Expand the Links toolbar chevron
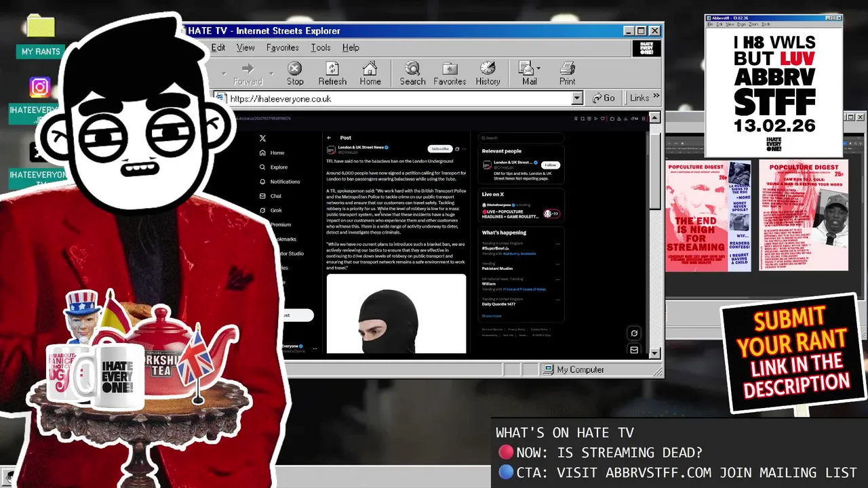Screen dimensions: 868x488 pos(656,96)
